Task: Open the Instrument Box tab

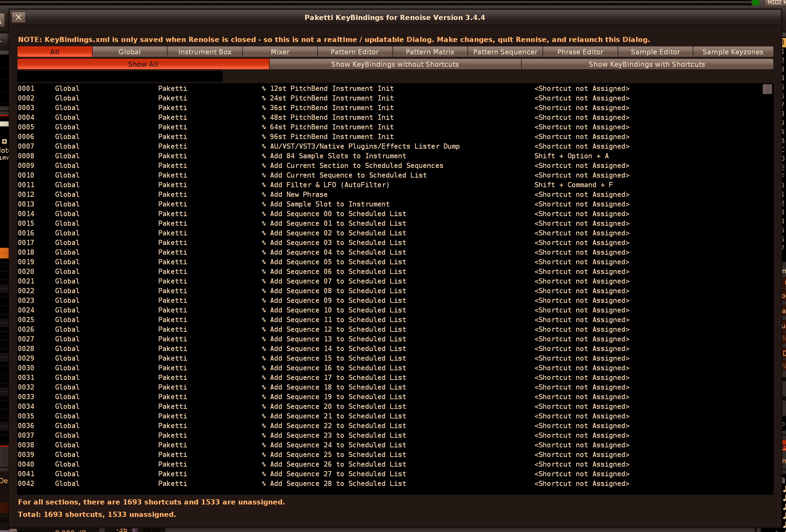Action: coord(205,52)
